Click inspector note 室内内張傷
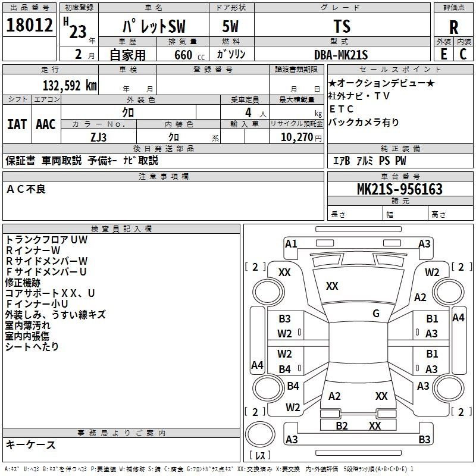This screenshot has height=476, width=476. 27,336
